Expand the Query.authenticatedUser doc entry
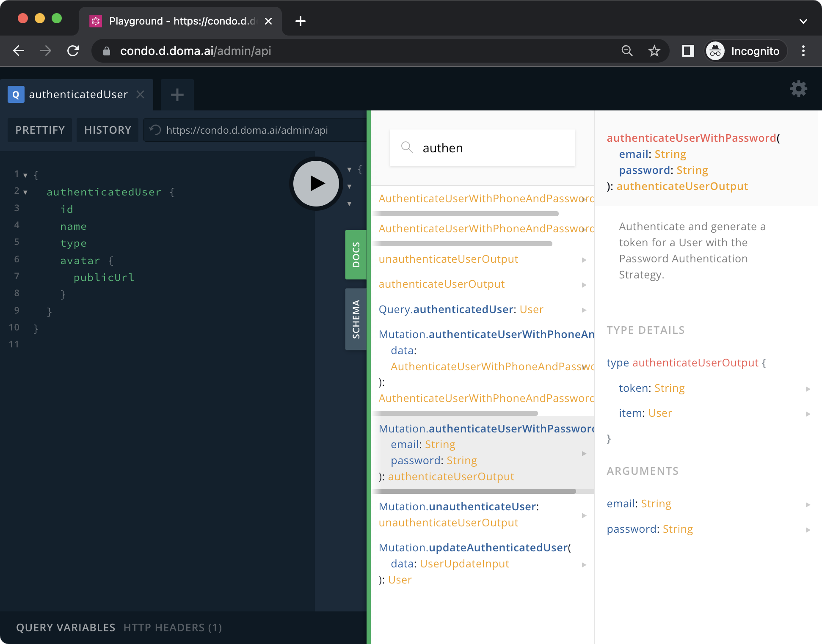822x644 pixels. tap(585, 310)
